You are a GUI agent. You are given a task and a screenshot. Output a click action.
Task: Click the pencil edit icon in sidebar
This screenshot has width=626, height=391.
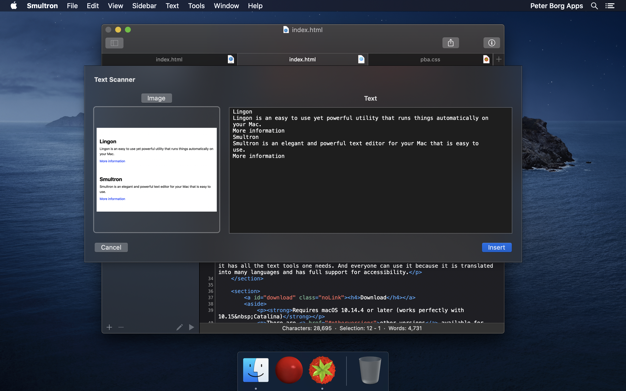(180, 327)
